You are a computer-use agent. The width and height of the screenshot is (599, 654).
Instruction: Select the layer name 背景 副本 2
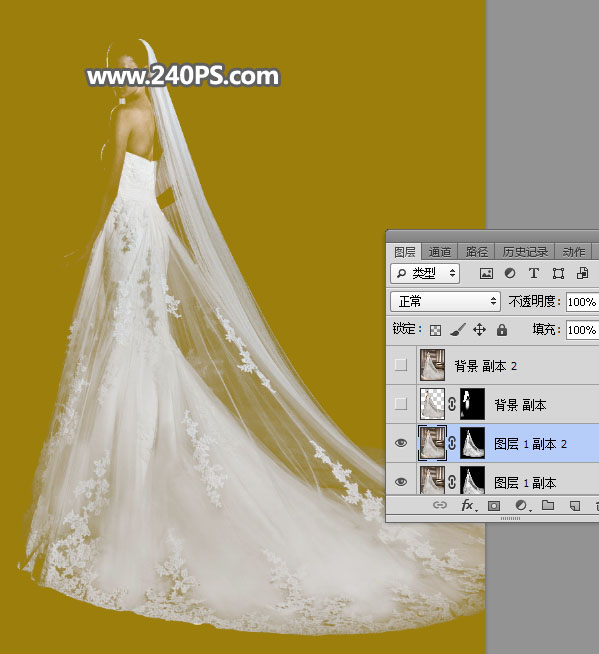pos(486,366)
